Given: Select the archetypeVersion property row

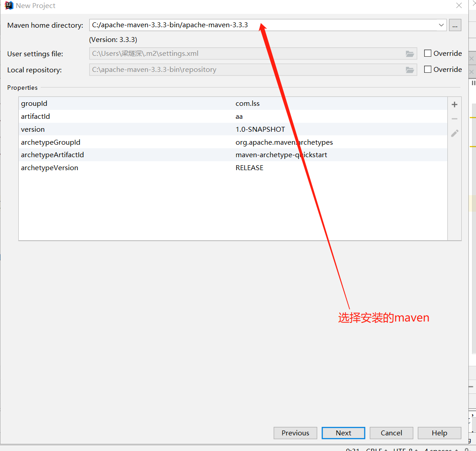Looking at the screenshot, I should pos(233,168).
